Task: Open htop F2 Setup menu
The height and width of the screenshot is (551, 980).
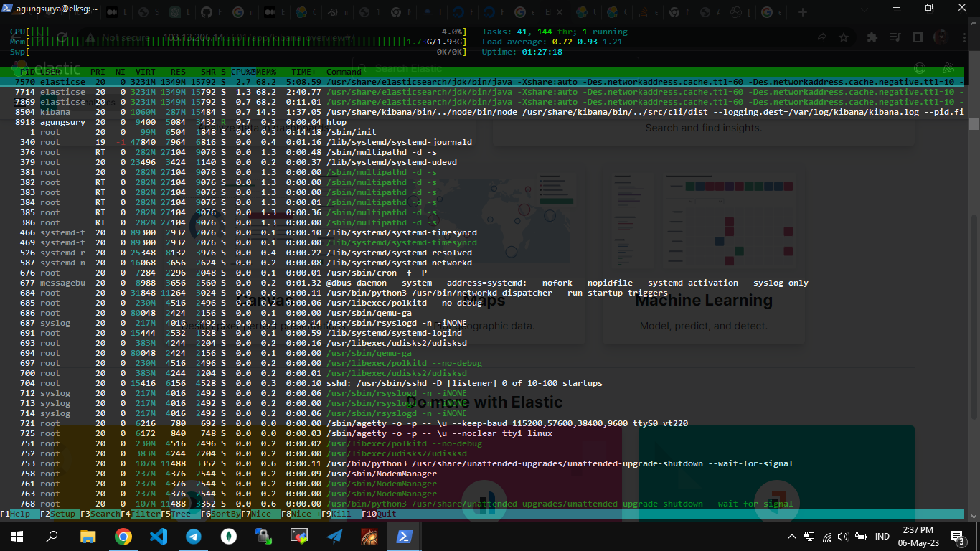Action: click(x=62, y=514)
